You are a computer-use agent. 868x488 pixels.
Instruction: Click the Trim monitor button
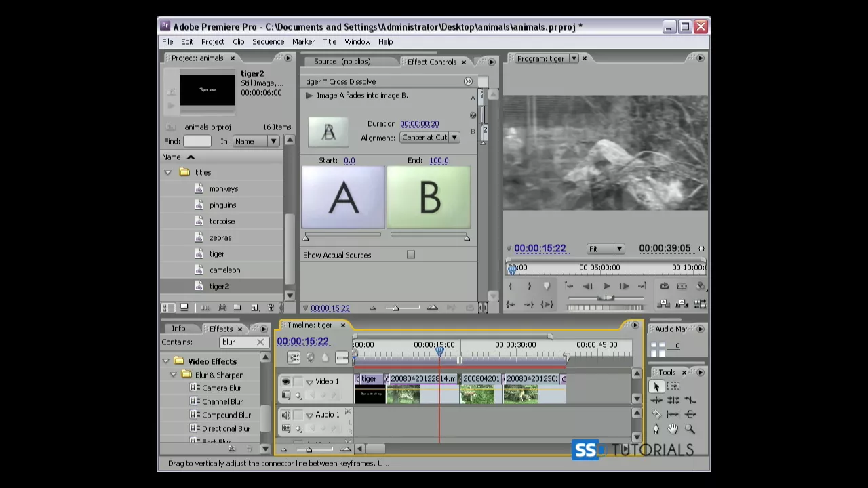click(x=700, y=304)
